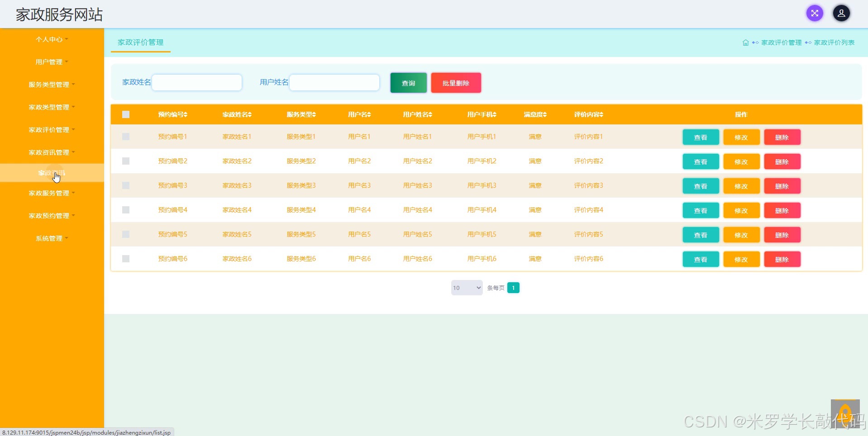Open the user avatar profile icon
This screenshot has width=868, height=436.
(x=841, y=13)
